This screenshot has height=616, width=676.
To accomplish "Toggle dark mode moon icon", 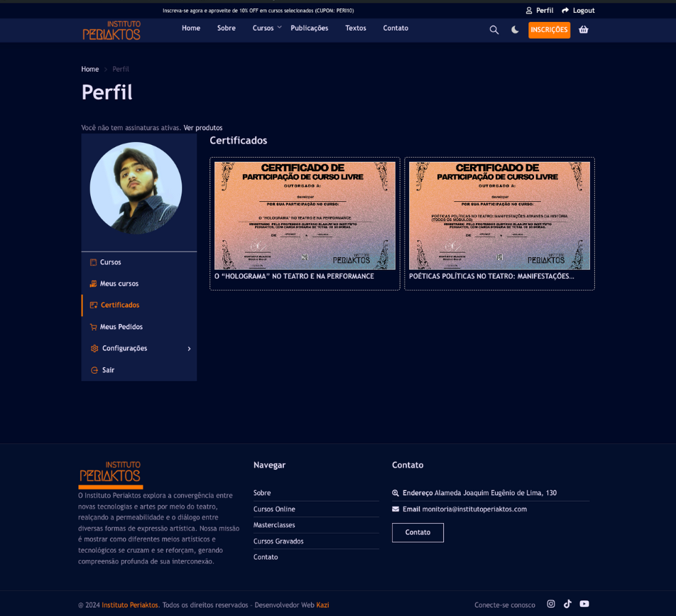I will 515,30.
